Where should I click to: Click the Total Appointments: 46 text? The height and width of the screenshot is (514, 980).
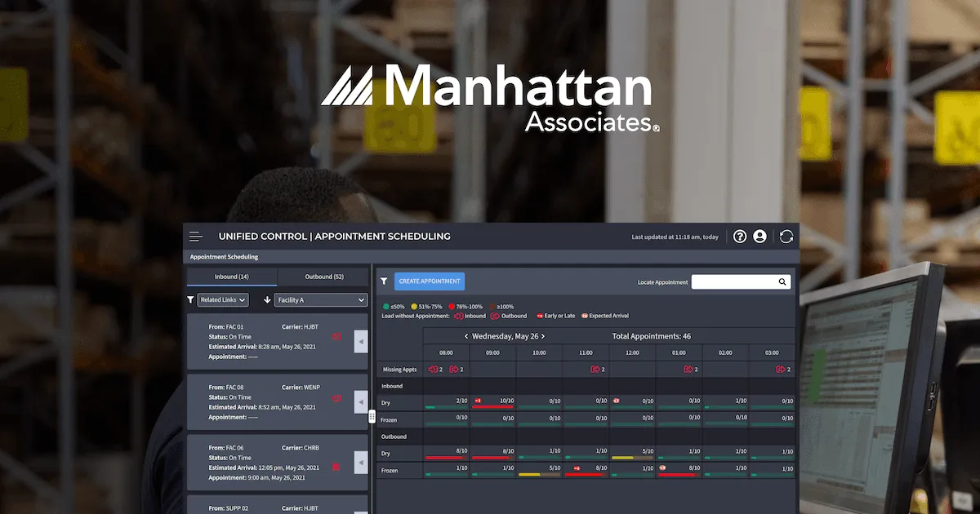tap(652, 336)
